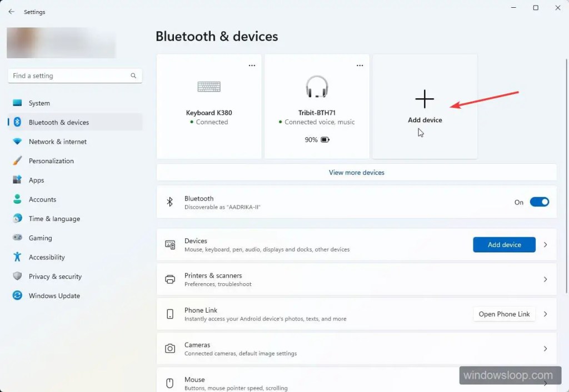
Task: Expand the Printers & scanners chevron
Action: pyautogui.click(x=545, y=279)
